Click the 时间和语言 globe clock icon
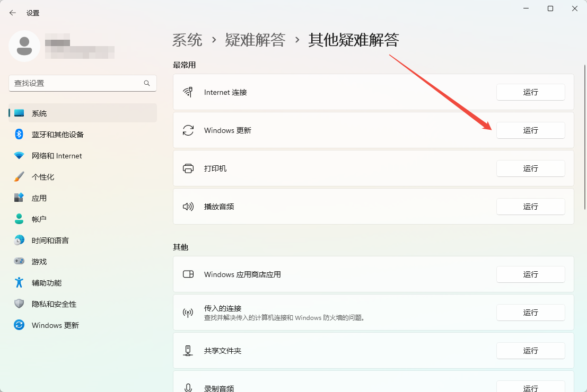The height and width of the screenshot is (392, 587). tap(19, 240)
